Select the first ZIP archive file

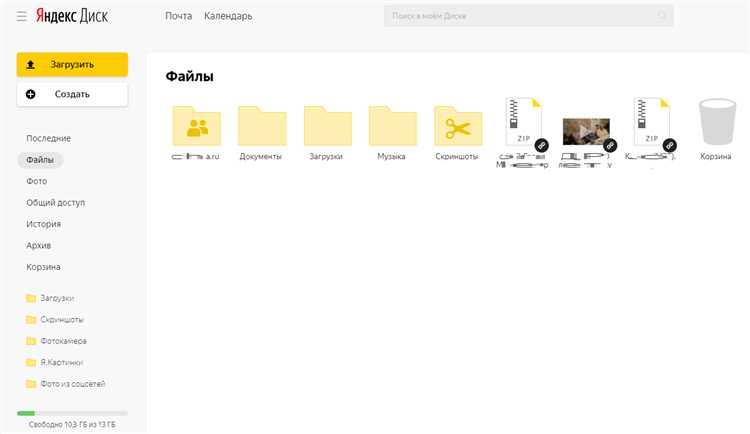524,124
